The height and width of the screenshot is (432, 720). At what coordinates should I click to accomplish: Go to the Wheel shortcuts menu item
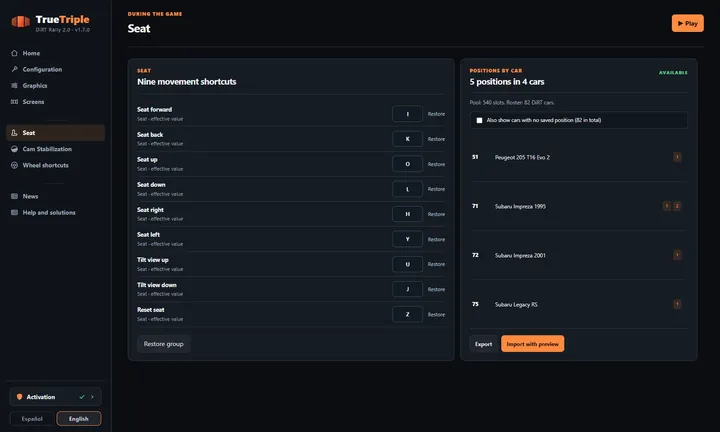[55, 165]
